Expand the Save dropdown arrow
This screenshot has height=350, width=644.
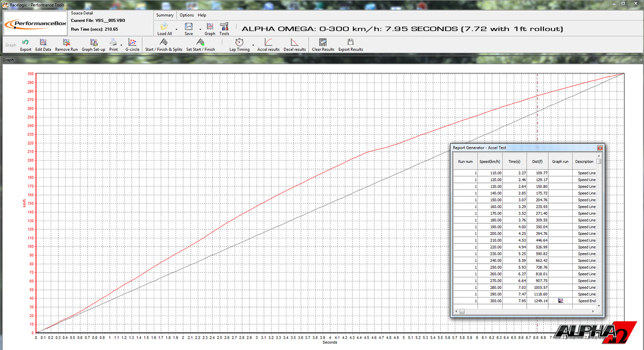(x=200, y=29)
